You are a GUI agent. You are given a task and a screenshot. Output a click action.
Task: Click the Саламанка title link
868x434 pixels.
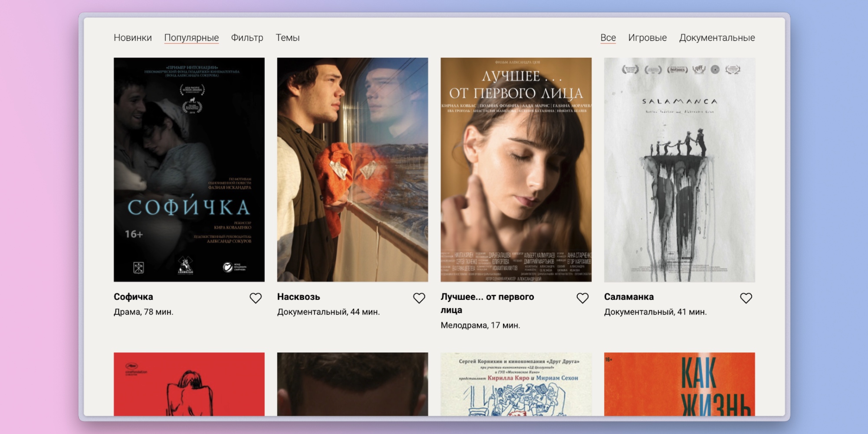pos(629,297)
